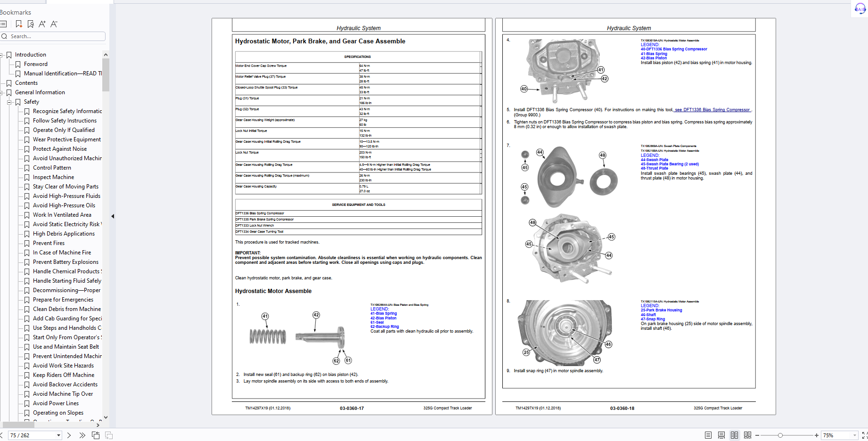Switch to single page view

tap(708, 435)
